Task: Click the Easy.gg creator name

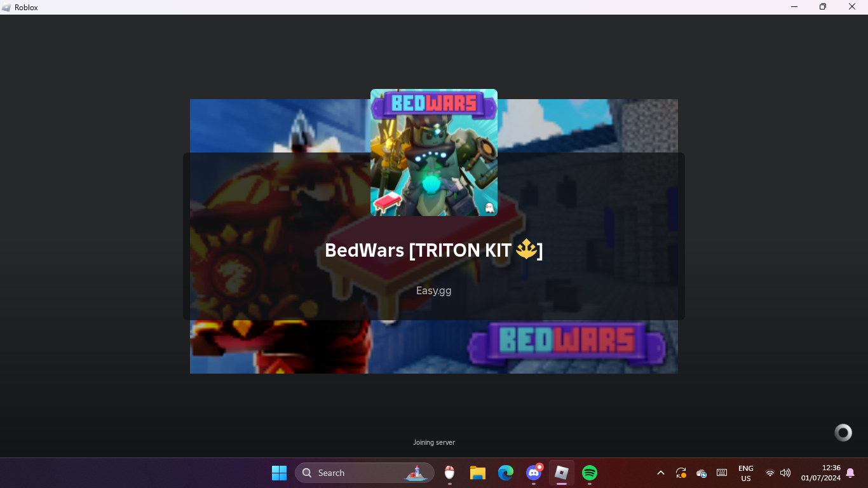Action: [x=434, y=291]
